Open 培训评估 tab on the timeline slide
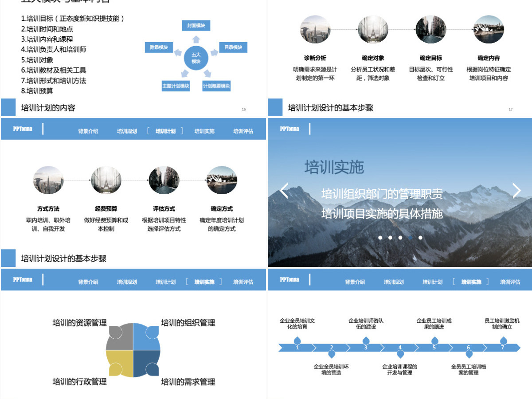The height and width of the screenshot is (399, 532). click(510, 282)
